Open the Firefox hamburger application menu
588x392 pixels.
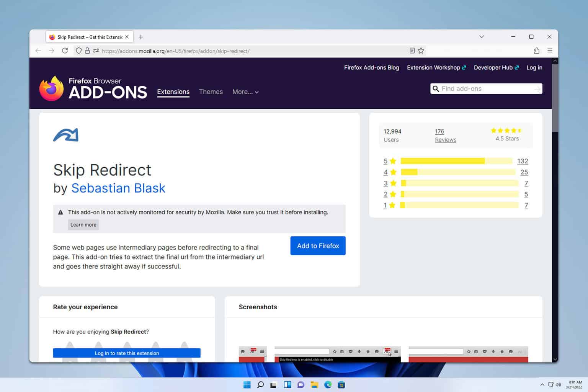[550, 51]
